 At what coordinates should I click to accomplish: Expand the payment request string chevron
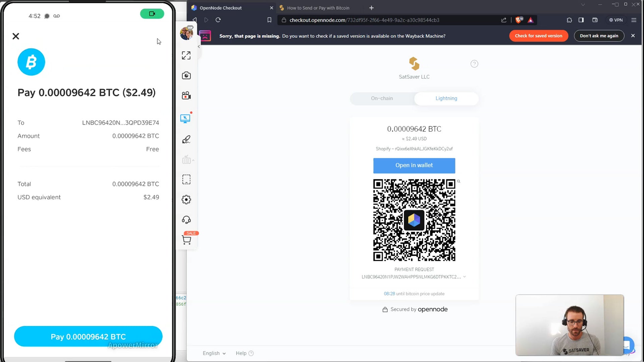click(465, 277)
